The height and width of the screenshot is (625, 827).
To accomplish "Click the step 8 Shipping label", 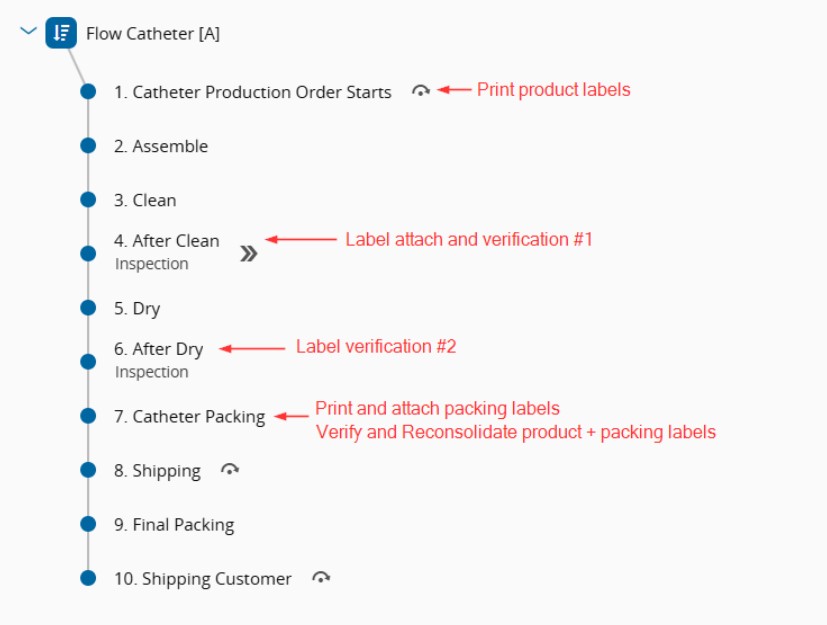I will click(x=157, y=470).
